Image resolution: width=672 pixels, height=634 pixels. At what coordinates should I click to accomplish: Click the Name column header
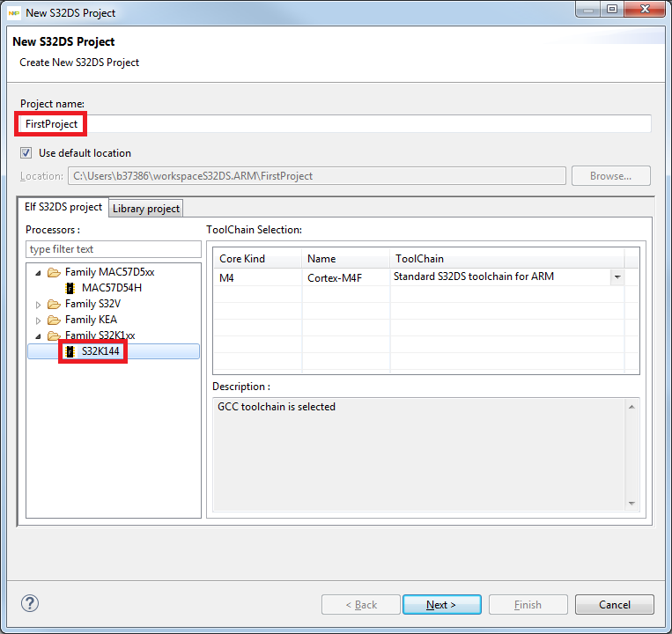click(x=345, y=259)
